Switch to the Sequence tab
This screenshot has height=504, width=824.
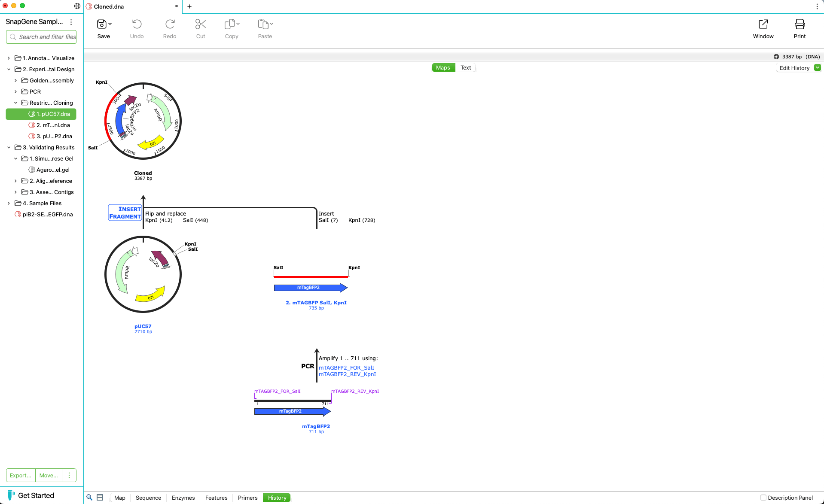[x=148, y=498]
